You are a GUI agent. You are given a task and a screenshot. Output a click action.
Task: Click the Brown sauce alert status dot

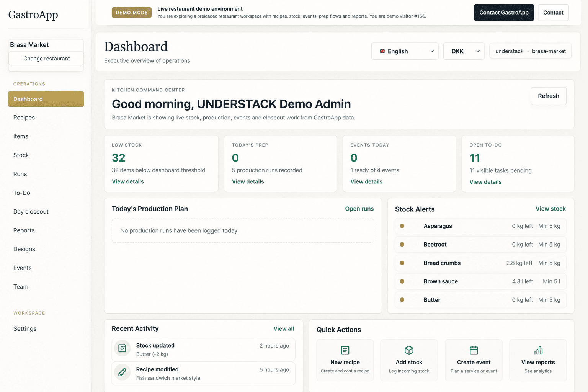tap(402, 281)
